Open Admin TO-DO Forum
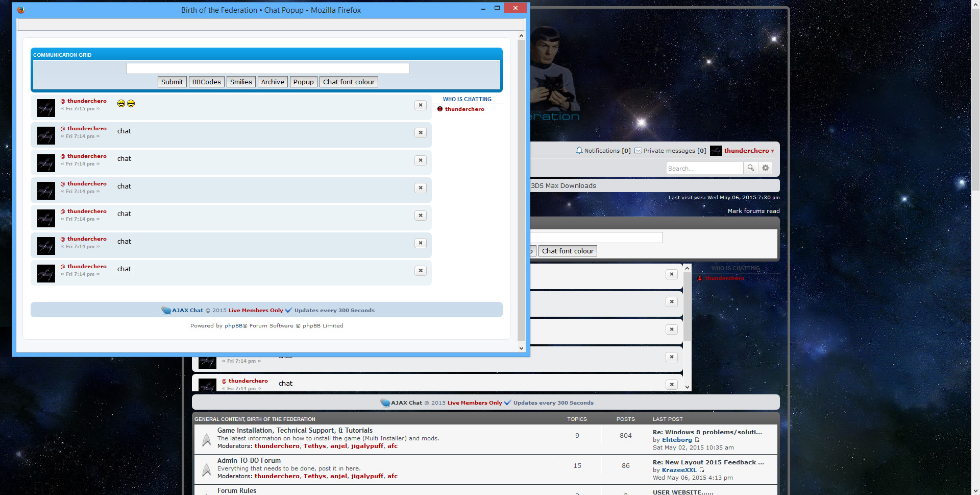Image resolution: width=980 pixels, height=495 pixels. (x=249, y=461)
